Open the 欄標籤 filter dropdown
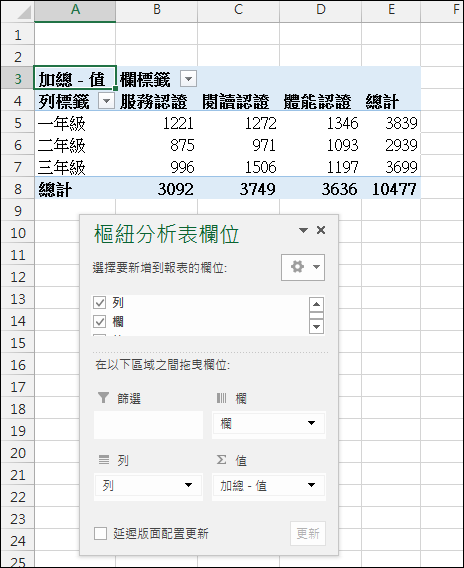Screen dimensions: 464x568 [x=188, y=79]
